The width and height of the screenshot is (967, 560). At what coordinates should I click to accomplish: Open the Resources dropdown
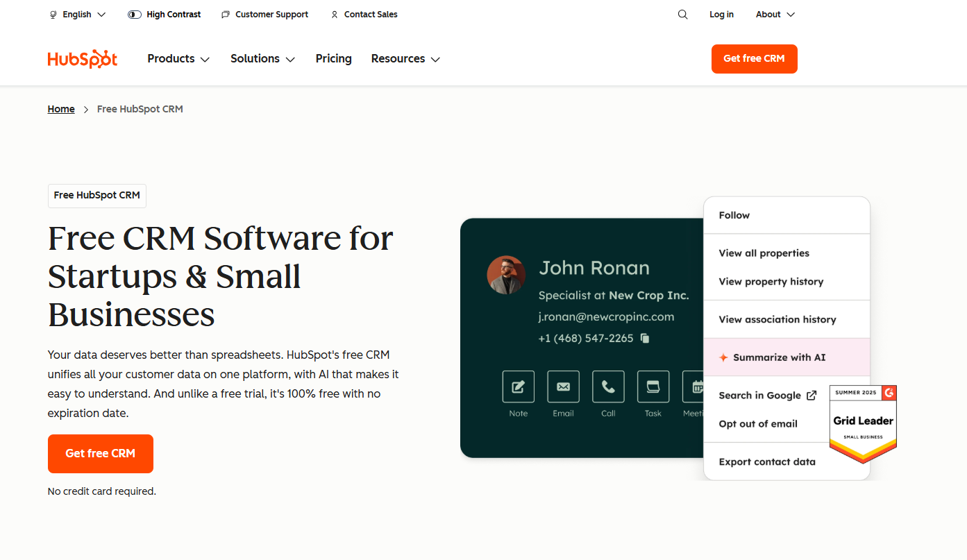405,59
